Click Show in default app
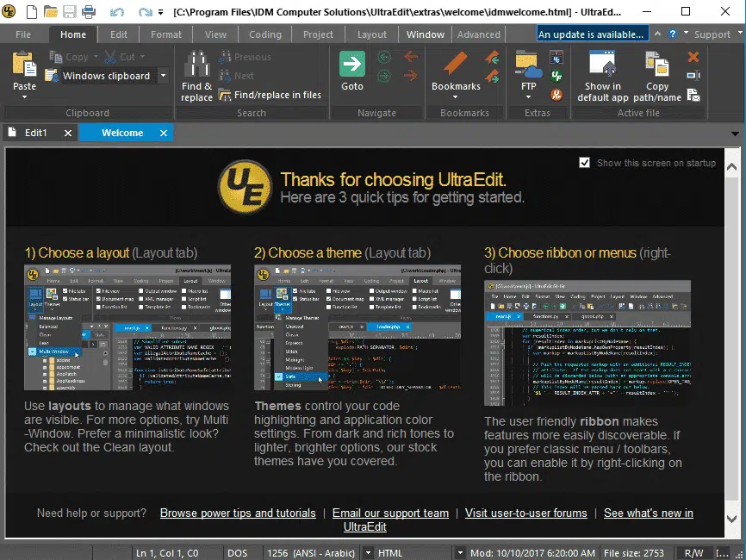Screen dimensions: 746x560 pyautogui.click(x=603, y=76)
